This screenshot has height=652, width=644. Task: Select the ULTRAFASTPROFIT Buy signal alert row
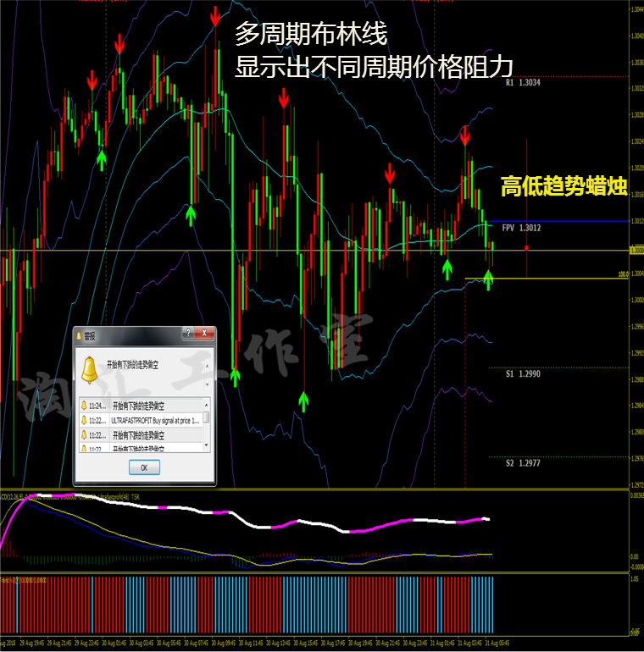pos(141,420)
